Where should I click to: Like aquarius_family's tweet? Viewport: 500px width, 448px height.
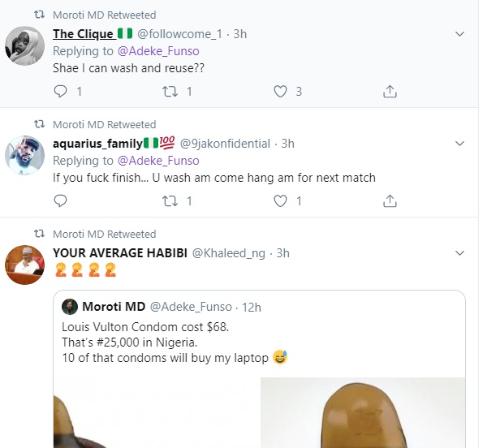pyautogui.click(x=281, y=200)
